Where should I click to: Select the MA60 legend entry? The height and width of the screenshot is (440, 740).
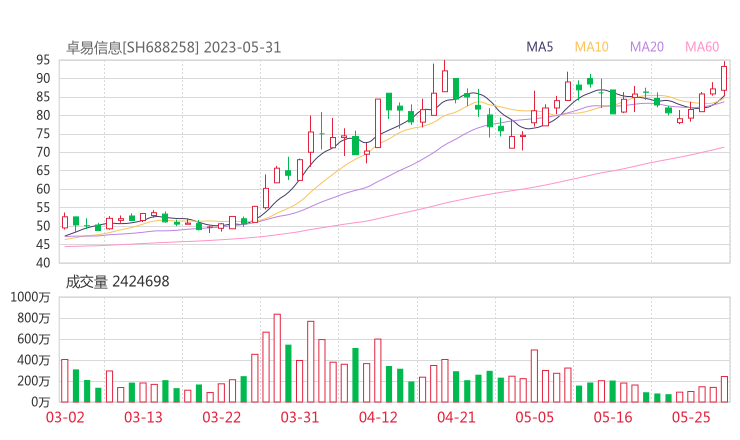click(702, 47)
